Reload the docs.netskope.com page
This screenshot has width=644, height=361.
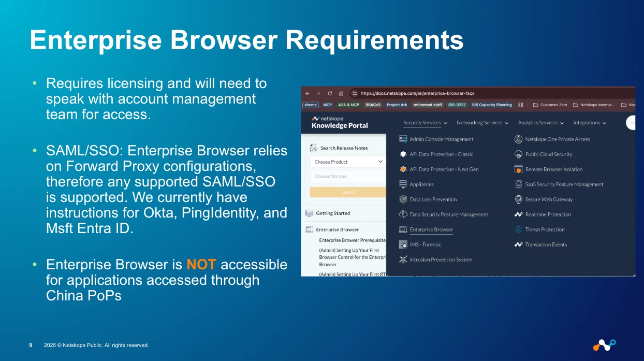[x=330, y=93]
